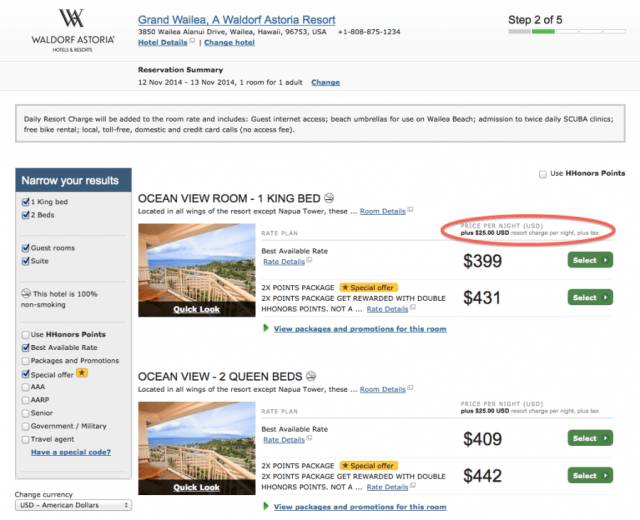Select the $399 Best Available Rate
Viewport: 640px width, 520px height.
pyautogui.click(x=590, y=260)
